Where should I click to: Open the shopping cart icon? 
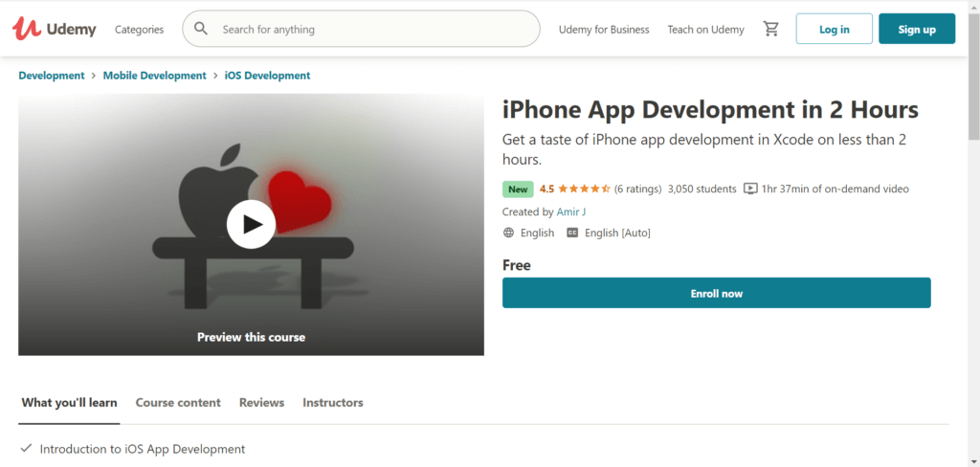coord(770,29)
